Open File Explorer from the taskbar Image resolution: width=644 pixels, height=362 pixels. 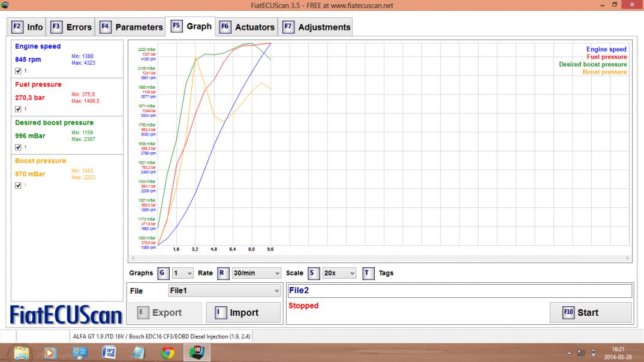(21, 352)
